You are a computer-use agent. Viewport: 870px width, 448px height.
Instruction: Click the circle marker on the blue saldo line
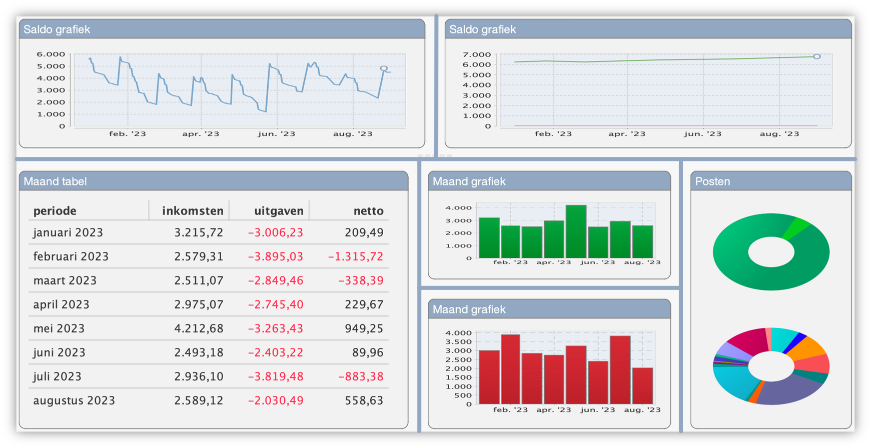coord(384,69)
